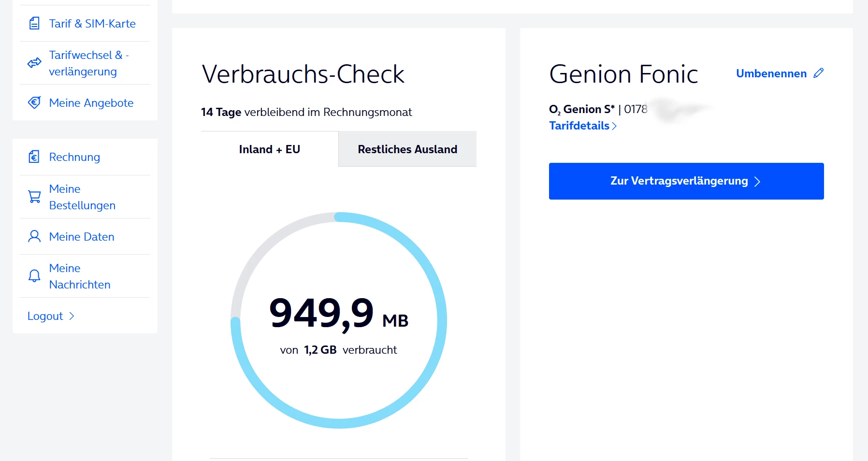Click the Zur Vertragsverlängerung button

(x=686, y=181)
